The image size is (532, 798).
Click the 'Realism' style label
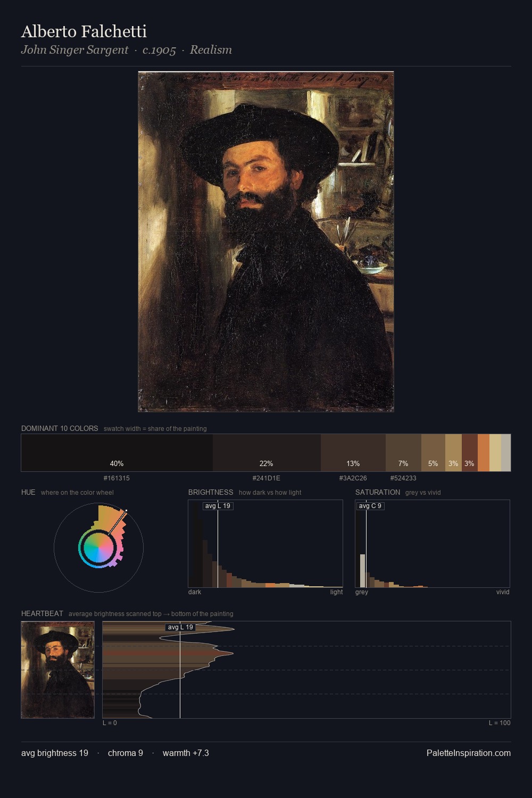point(211,50)
